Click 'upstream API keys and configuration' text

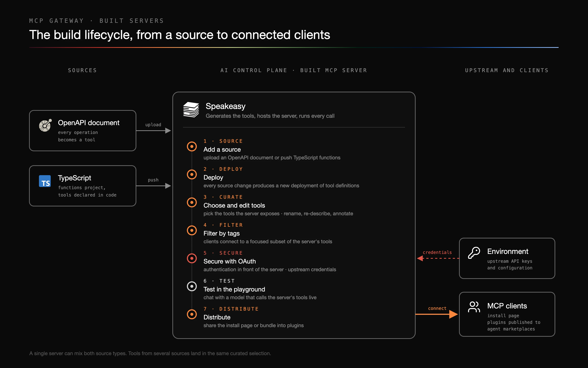[510, 265]
